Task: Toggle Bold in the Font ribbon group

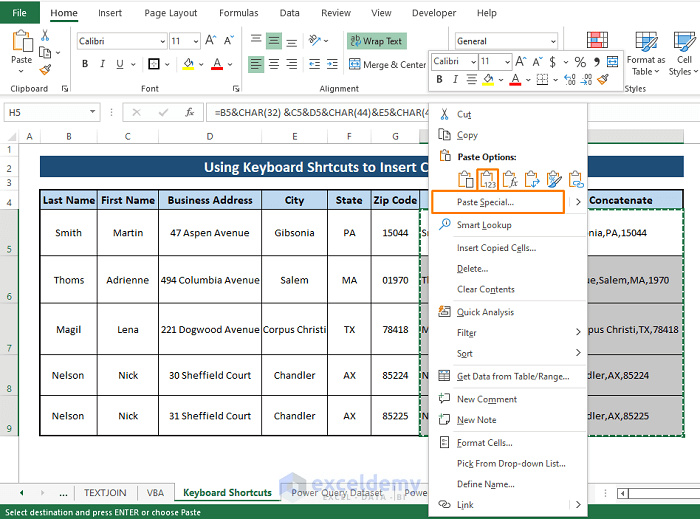Action: 85,64
